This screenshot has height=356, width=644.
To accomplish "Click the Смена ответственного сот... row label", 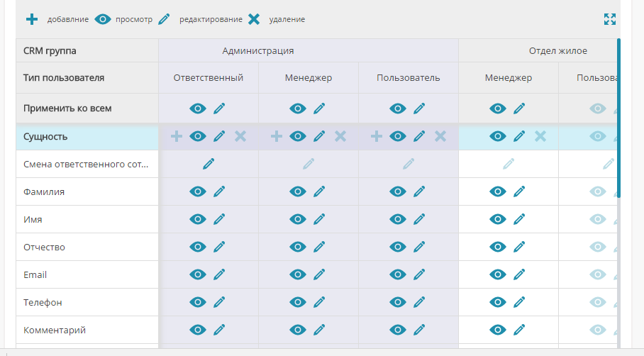I will click(87, 164).
